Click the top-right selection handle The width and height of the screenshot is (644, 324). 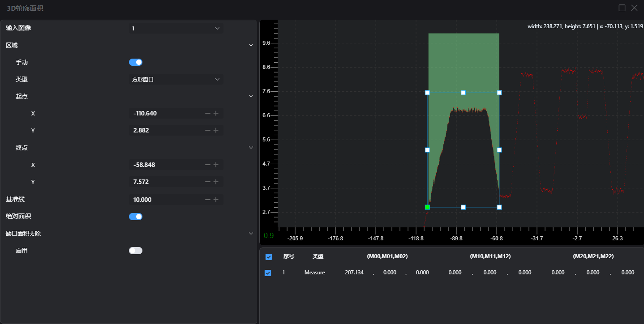499,93
